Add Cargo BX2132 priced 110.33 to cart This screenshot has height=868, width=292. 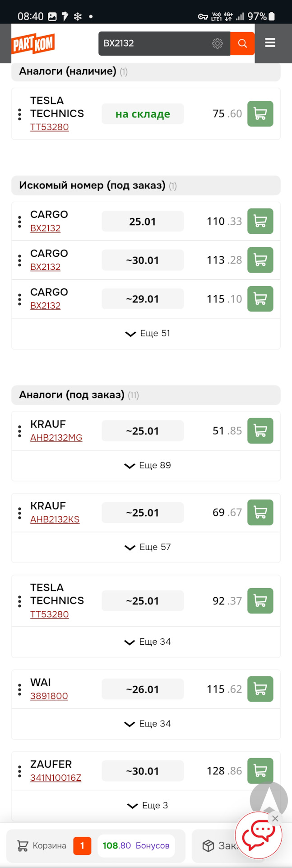pos(260,221)
